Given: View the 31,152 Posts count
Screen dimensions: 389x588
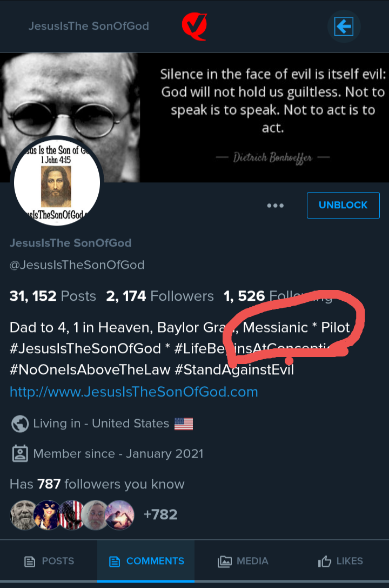Looking at the screenshot, I should pos(52,296).
